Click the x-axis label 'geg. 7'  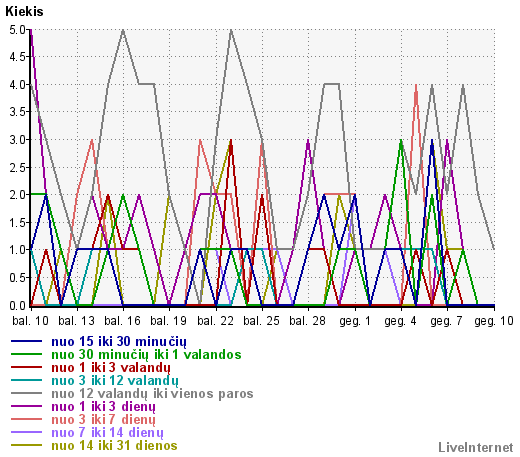446,321
